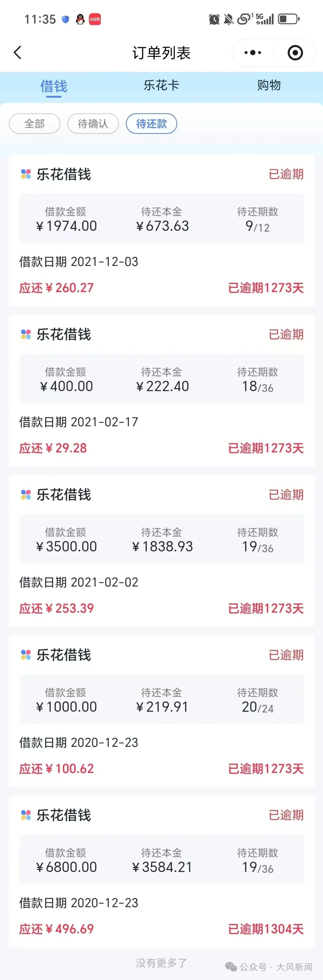The height and width of the screenshot is (980, 323).
Task: Tap the mini program close circle icon
Action: [x=295, y=52]
